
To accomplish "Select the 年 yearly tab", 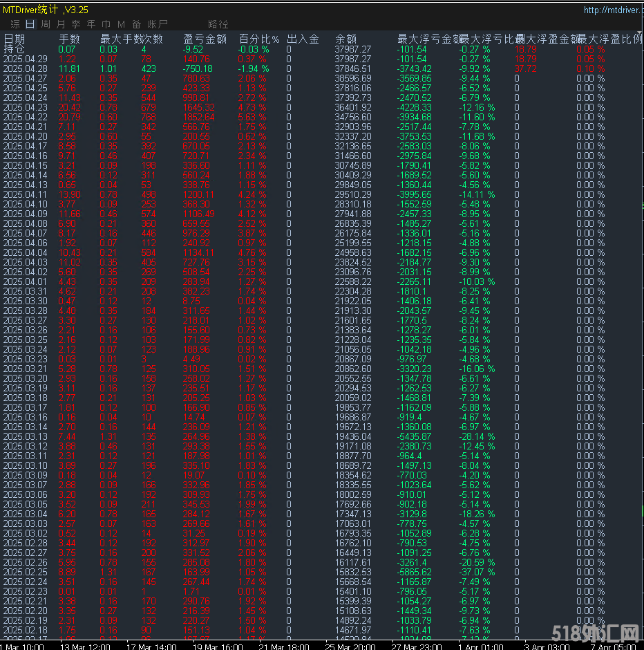I will (91, 24).
